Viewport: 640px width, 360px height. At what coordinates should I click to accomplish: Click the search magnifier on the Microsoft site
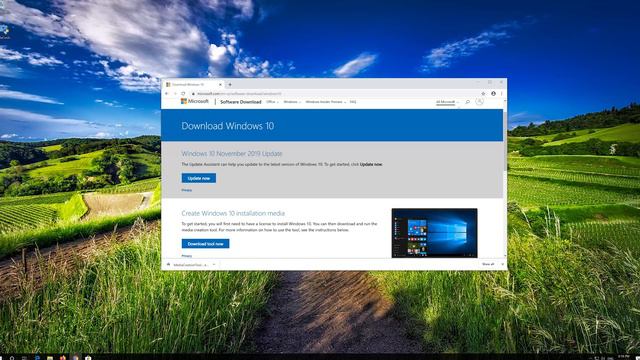click(x=468, y=102)
